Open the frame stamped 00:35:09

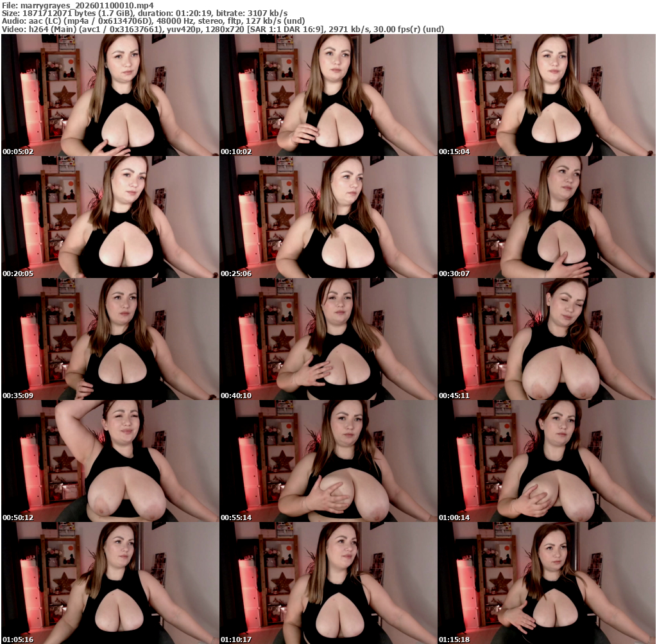pos(109,338)
